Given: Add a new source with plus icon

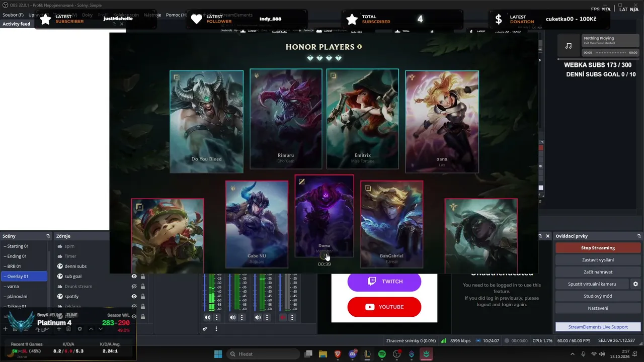Looking at the screenshot, I should point(59,329).
